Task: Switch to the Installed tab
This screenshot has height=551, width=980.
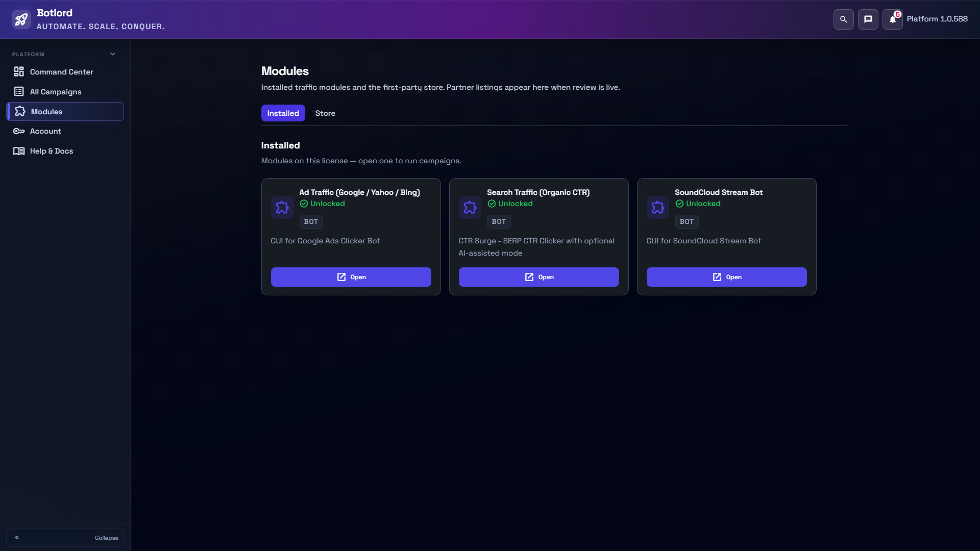Action: click(283, 113)
